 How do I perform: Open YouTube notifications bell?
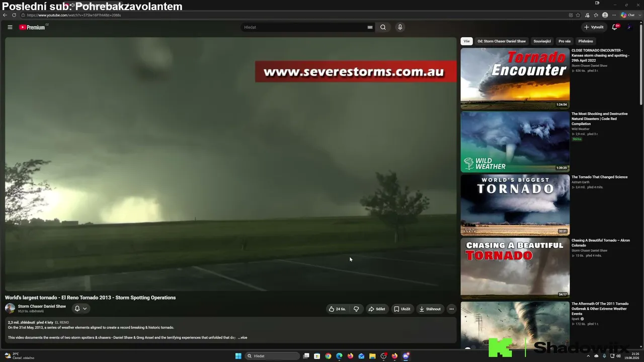[614, 27]
